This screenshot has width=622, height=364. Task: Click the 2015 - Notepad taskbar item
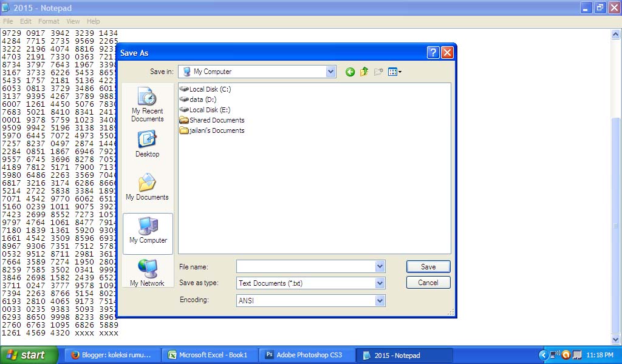coord(405,355)
